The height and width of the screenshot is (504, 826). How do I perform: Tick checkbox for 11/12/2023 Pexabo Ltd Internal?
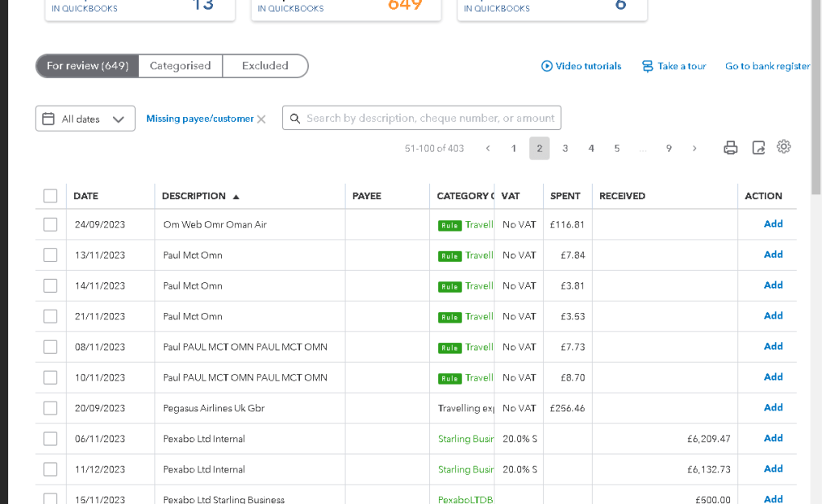click(50, 469)
